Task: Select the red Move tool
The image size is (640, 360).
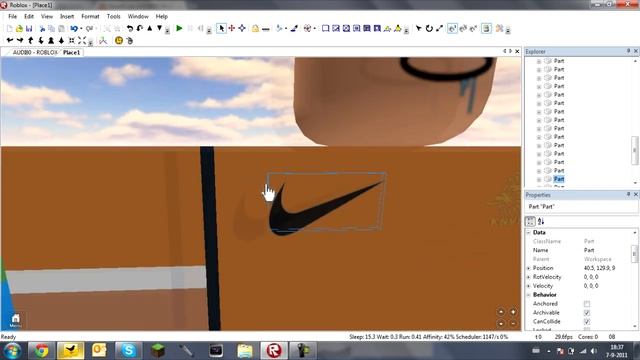Action: tap(231, 28)
